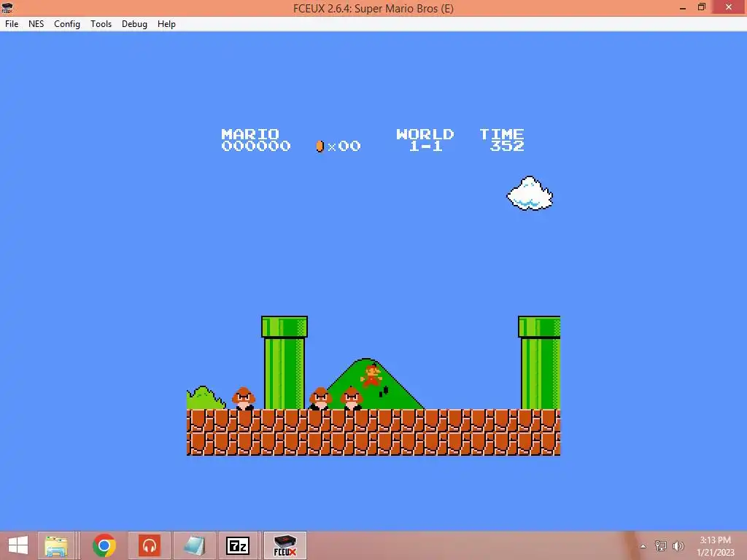747x560 pixels.
Task: Open the Help menu
Action: (x=166, y=24)
